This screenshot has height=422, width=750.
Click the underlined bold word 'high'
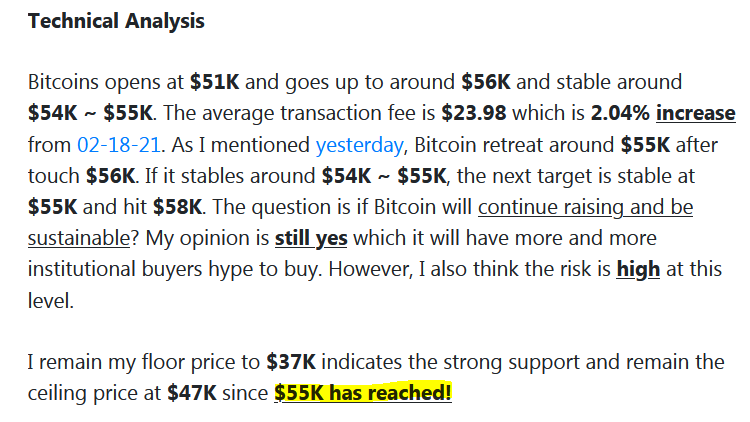[x=638, y=269]
